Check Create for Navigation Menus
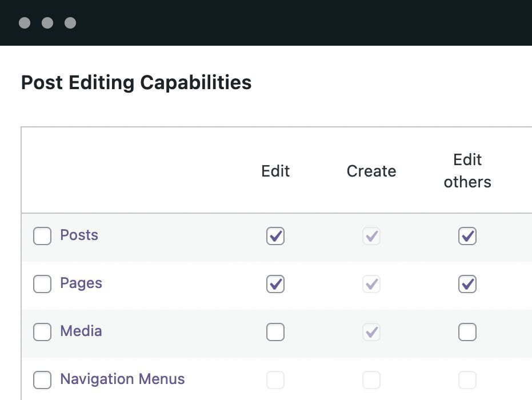The width and height of the screenshot is (532, 400). 371,380
